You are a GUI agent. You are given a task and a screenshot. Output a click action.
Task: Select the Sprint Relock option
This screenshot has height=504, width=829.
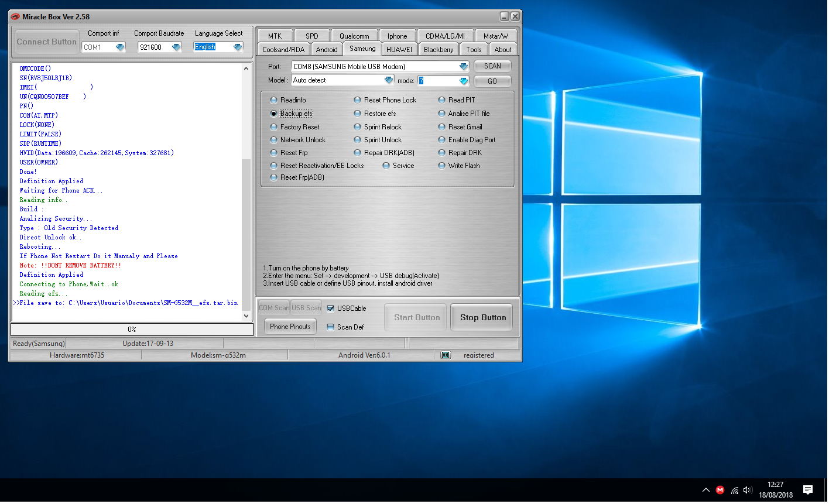[378, 127]
